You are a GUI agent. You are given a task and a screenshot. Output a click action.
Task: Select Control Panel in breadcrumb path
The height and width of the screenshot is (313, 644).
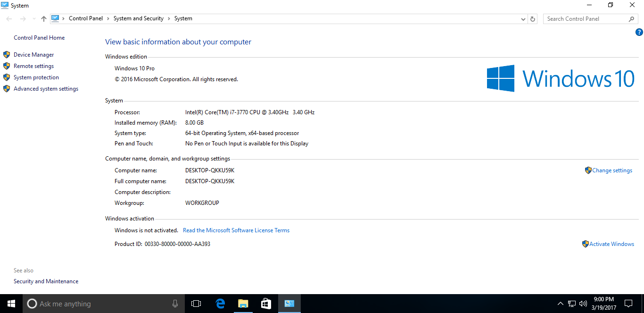[86, 18]
